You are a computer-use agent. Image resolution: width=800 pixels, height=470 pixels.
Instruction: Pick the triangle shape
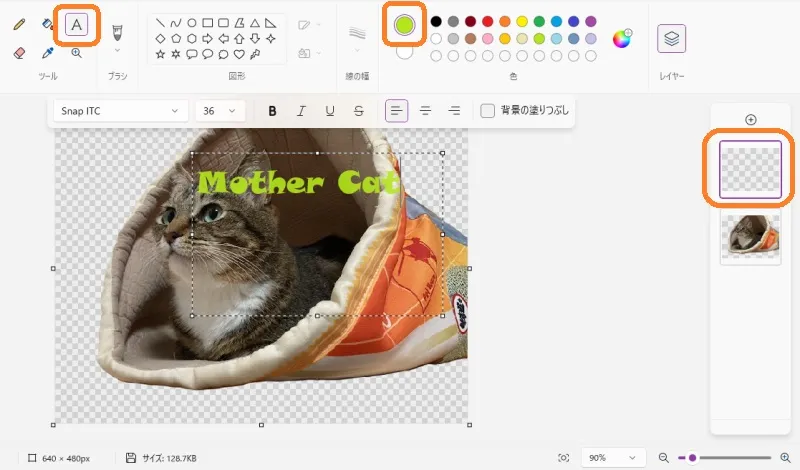[255, 23]
